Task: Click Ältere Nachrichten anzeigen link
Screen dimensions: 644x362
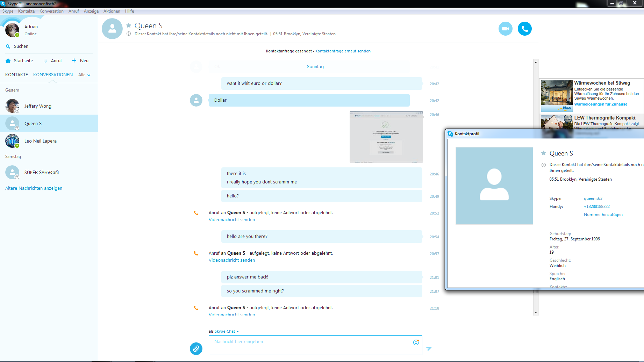Action: pos(34,188)
